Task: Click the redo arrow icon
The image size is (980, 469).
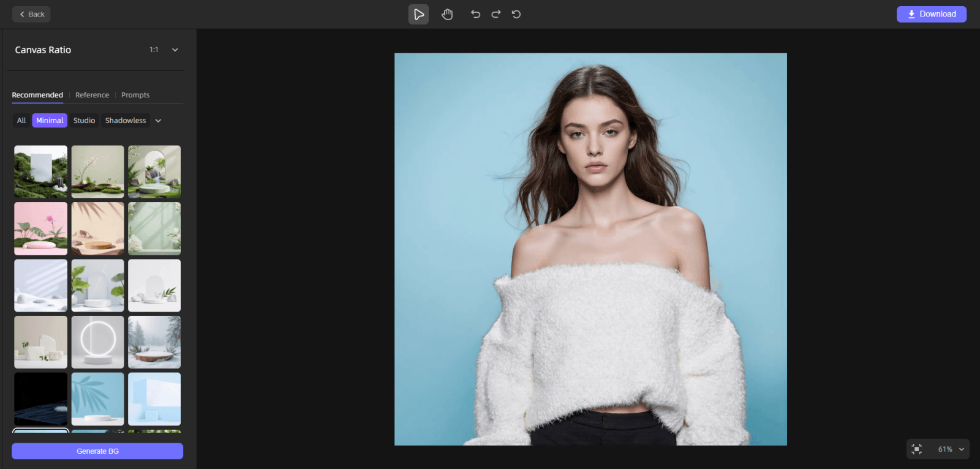Action: 496,14
